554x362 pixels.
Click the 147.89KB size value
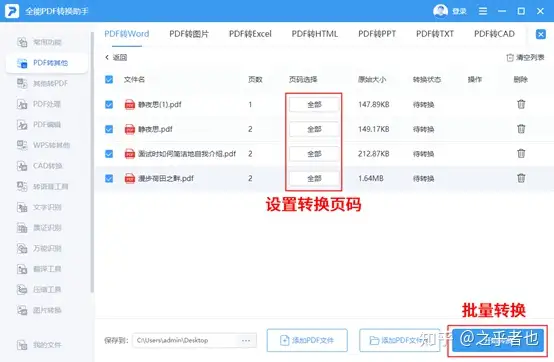373,105
